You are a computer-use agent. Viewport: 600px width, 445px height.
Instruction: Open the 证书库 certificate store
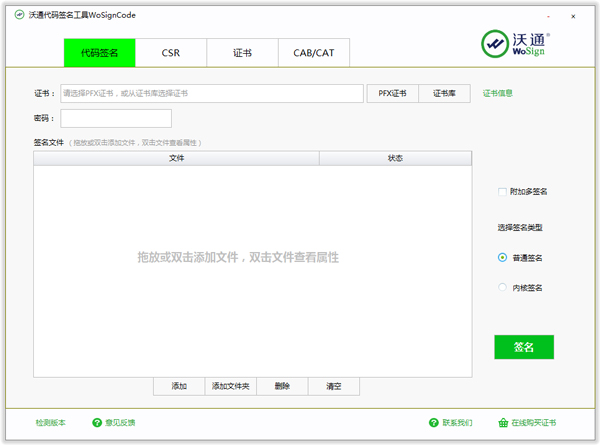[x=444, y=93]
